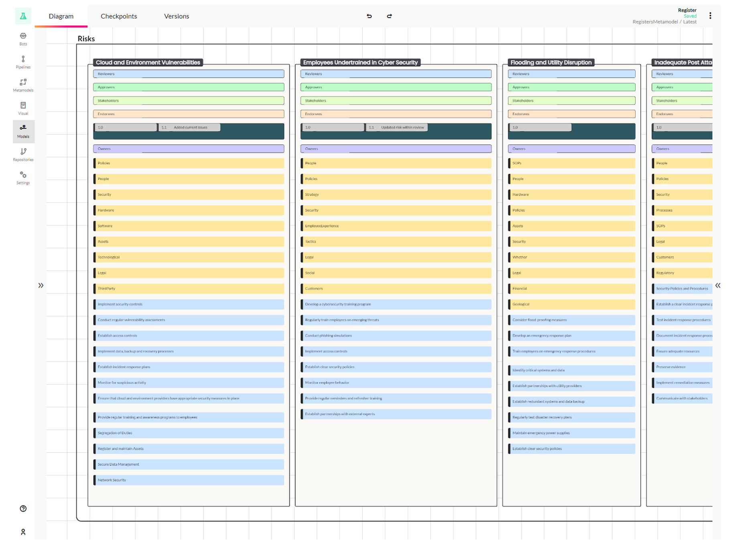Viewport: 756px width, 554px height.
Task: Click the green app logo at top left
Action: click(x=23, y=16)
